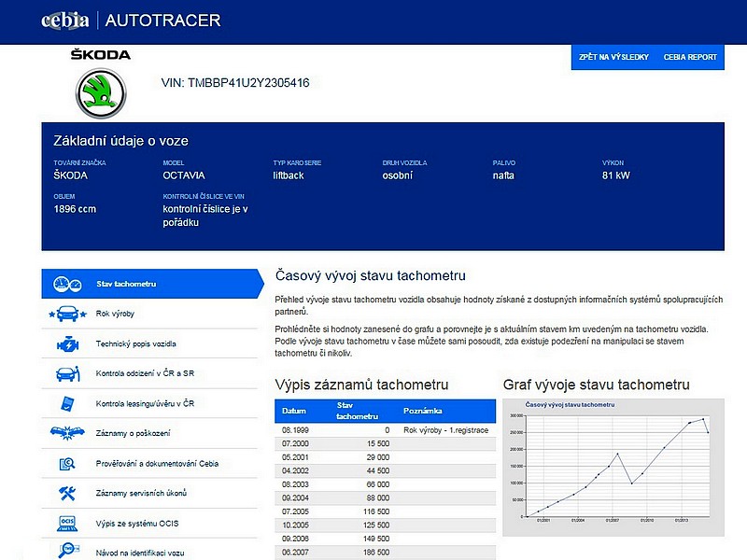Click the Základní údaje o voze heading
The image size is (747, 560).
click(x=121, y=141)
